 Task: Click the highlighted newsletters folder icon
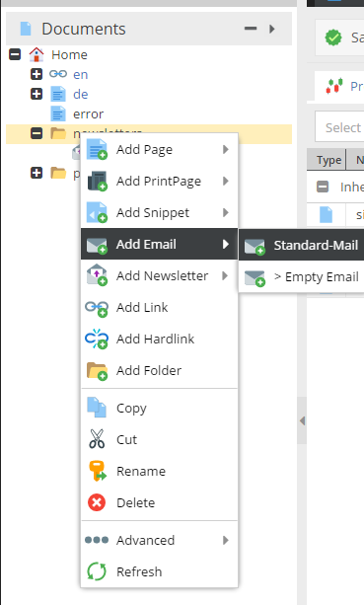(x=58, y=133)
